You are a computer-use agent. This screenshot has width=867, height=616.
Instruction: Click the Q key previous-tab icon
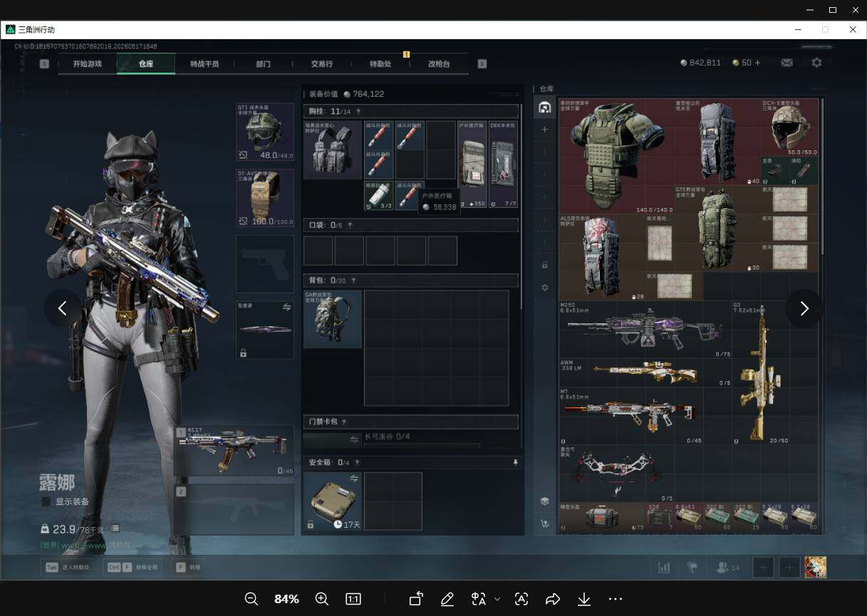point(44,63)
